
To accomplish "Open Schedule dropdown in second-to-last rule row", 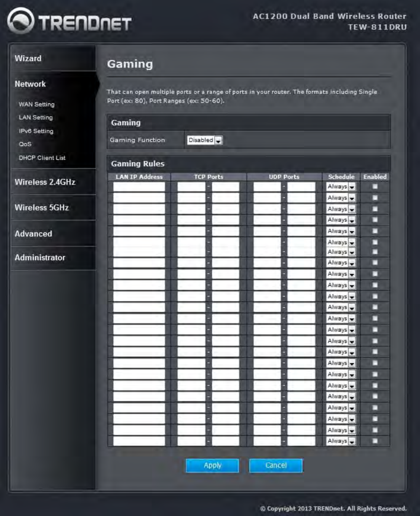I will point(341,430).
